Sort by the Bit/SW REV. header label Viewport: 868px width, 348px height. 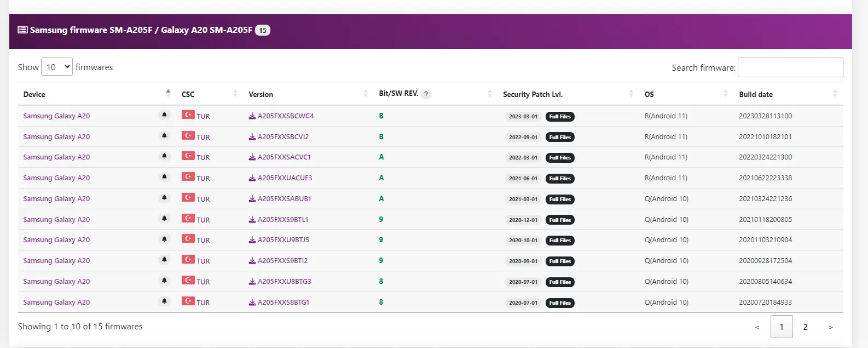coord(398,94)
